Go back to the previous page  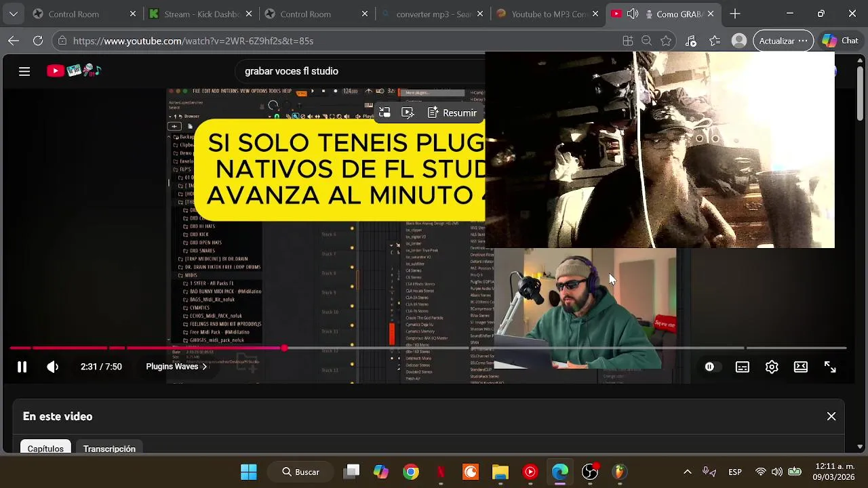tap(14, 41)
